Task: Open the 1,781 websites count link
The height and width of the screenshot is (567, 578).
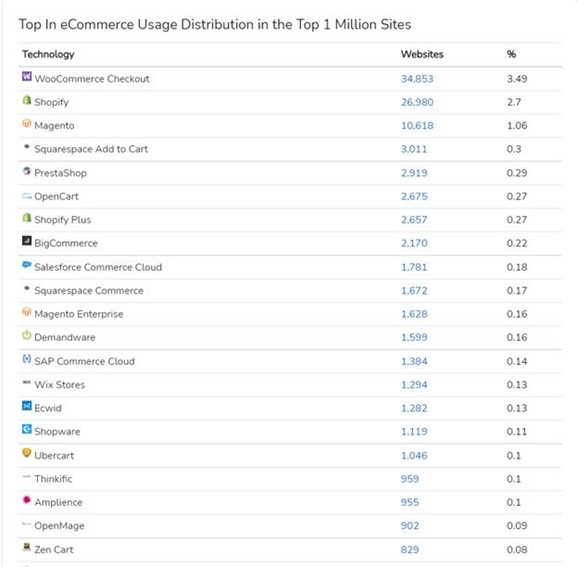Action: [x=414, y=267]
